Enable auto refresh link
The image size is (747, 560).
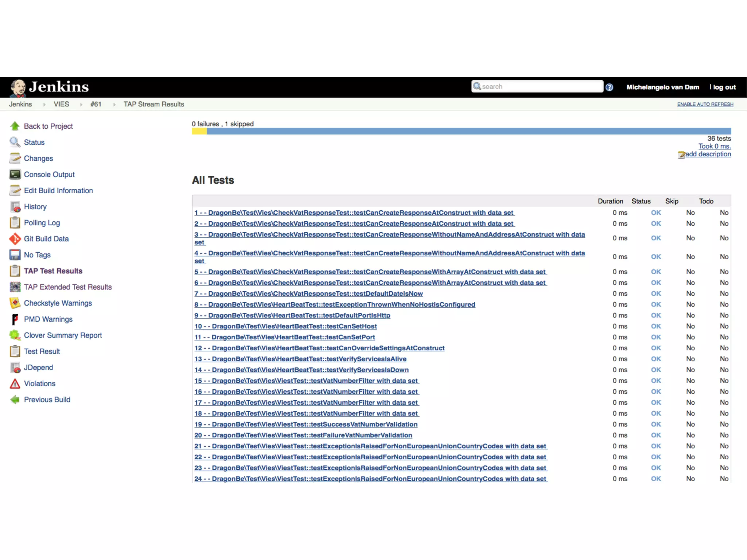[705, 104]
